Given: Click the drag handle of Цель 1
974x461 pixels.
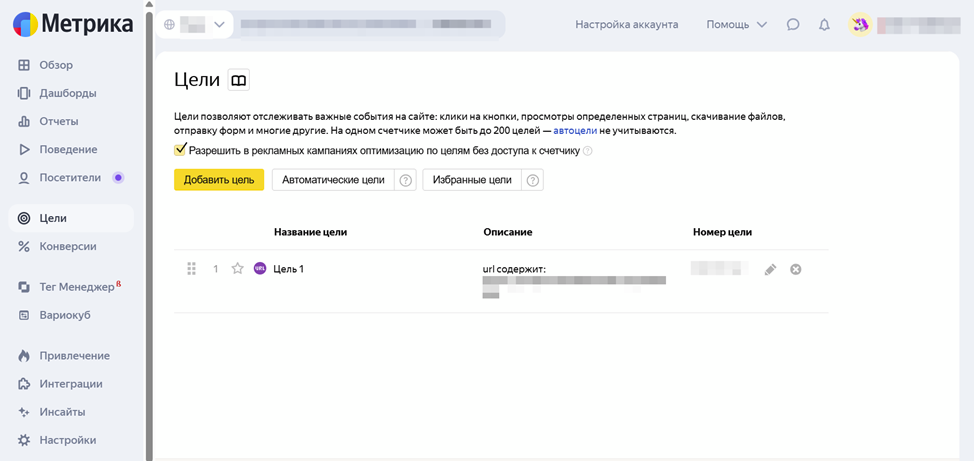Looking at the screenshot, I should [192, 269].
